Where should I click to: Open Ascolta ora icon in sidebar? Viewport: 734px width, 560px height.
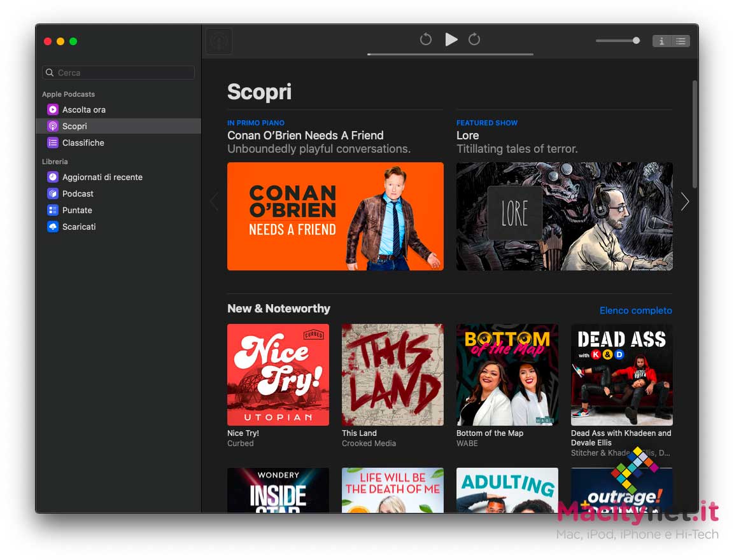point(53,109)
